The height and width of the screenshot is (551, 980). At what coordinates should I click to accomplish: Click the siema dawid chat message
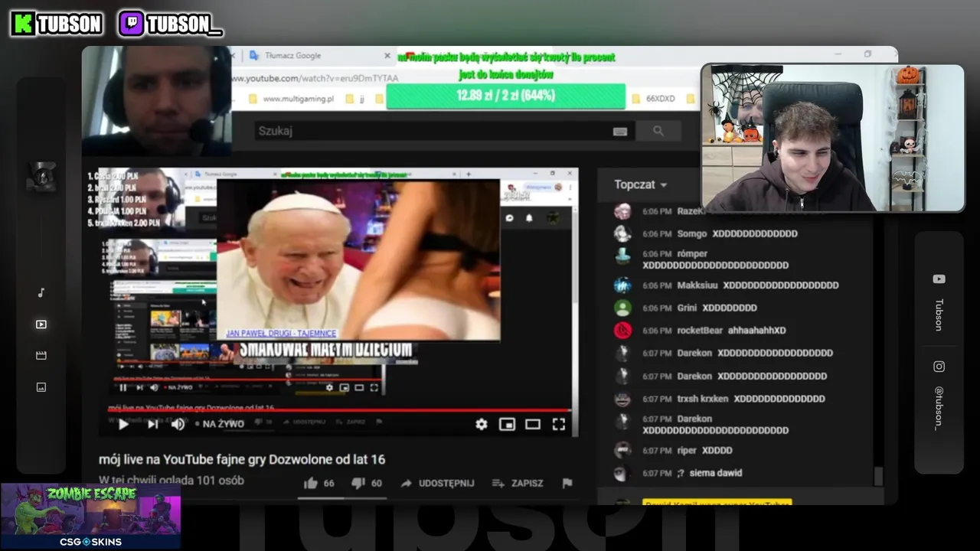716,473
